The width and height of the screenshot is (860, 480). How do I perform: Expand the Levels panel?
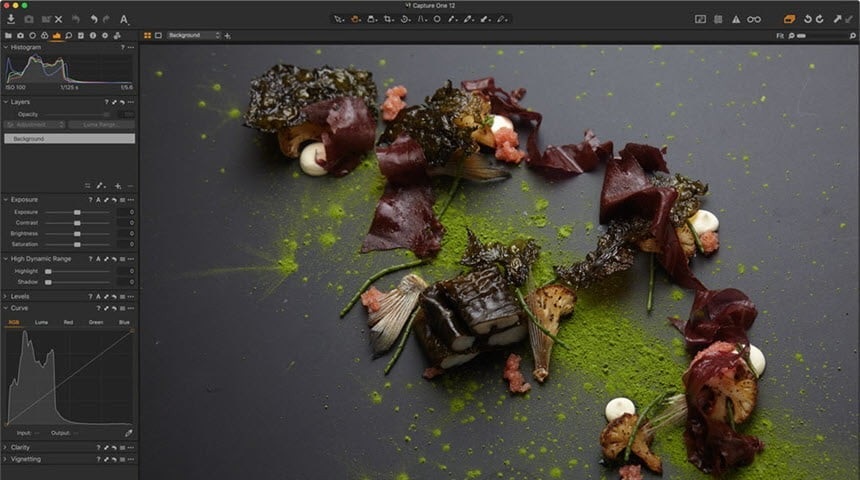[x=5, y=296]
